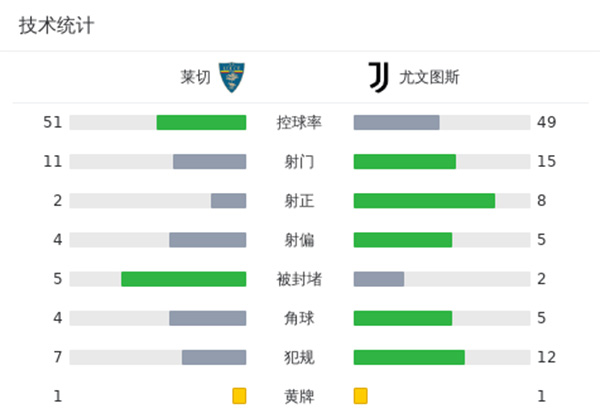Click Lecce's gray 角球 bar

tap(207, 318)
